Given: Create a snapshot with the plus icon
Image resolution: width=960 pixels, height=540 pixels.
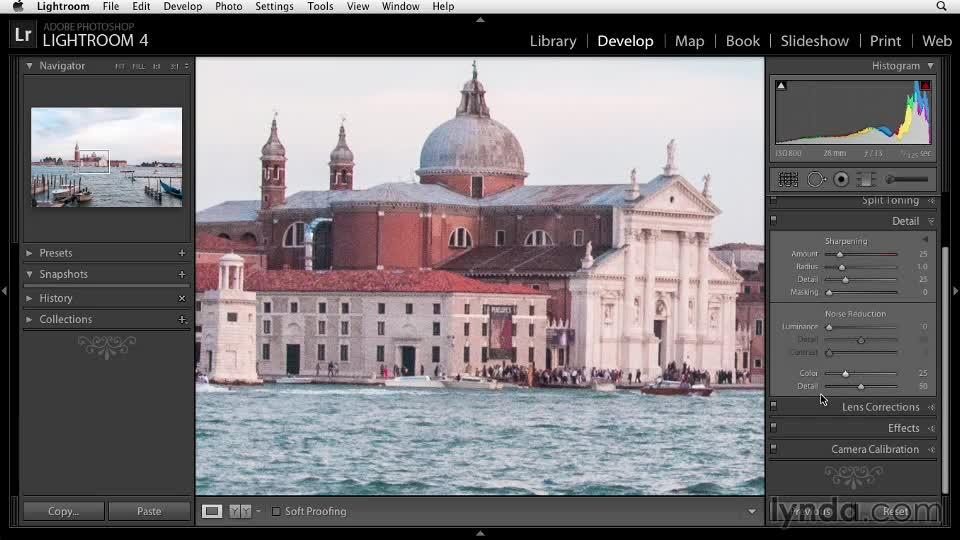Looking at the screenshot, I should click(182, 274).
